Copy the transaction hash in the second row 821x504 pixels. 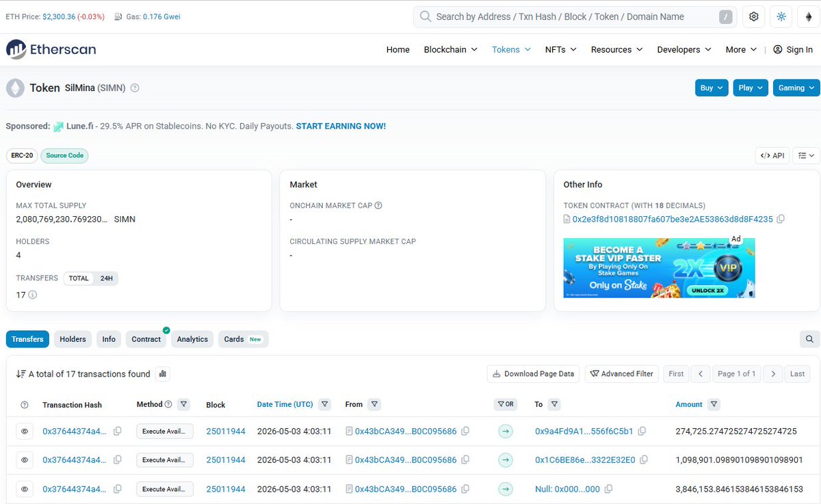[118, 460]
